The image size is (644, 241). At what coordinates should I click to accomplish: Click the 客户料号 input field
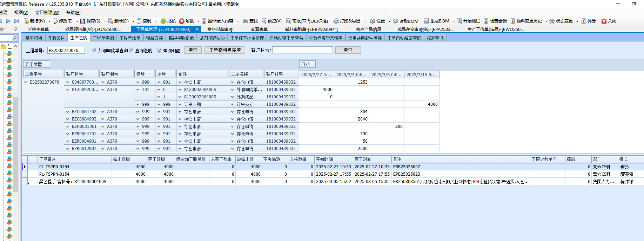302,50
